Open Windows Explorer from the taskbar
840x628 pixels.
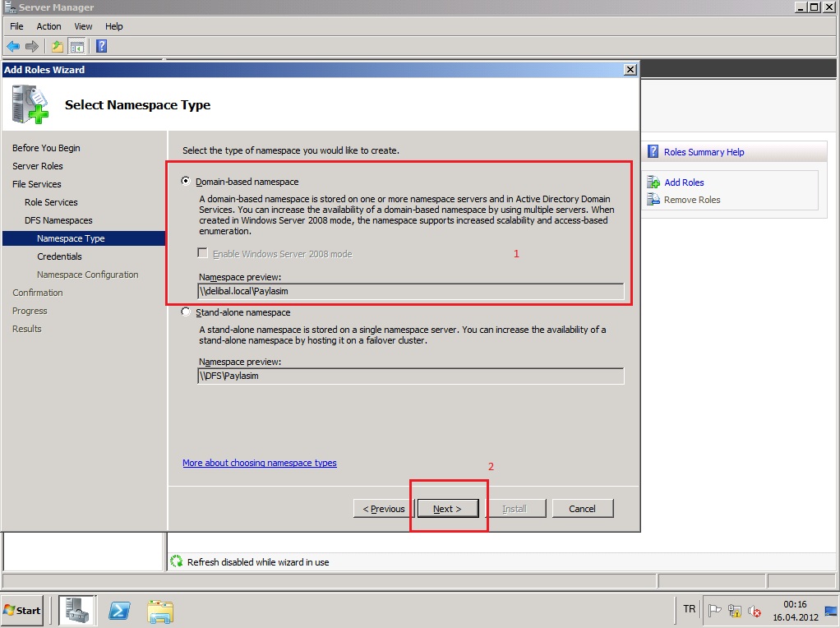160,610
